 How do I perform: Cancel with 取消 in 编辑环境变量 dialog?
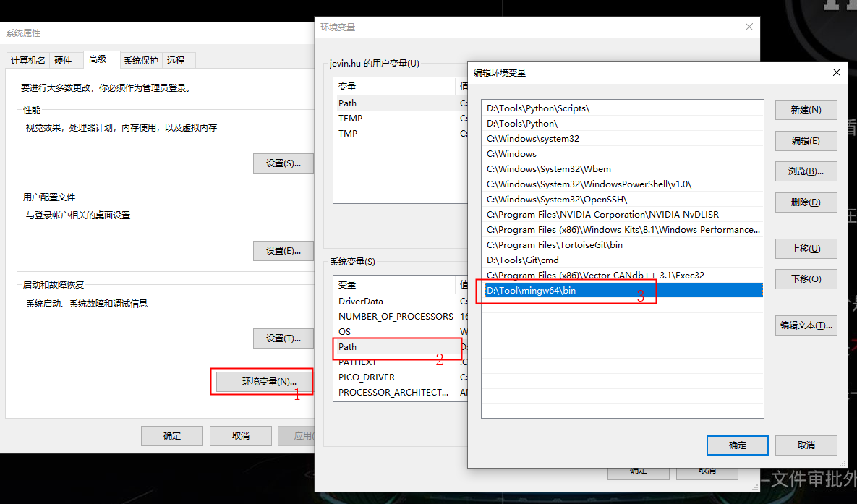coord(806,445)
